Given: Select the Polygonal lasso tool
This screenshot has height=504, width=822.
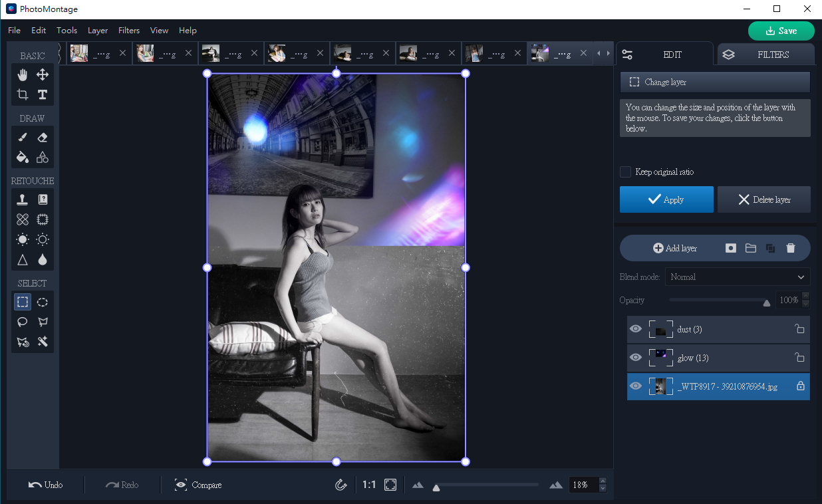Looking at the screenshot, I should 43,322.
